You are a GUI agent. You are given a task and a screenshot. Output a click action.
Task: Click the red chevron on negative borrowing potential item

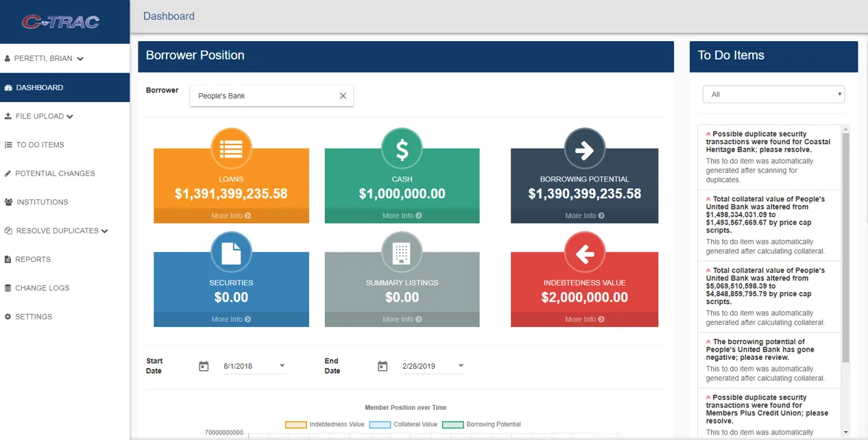(x=708, y=342)
